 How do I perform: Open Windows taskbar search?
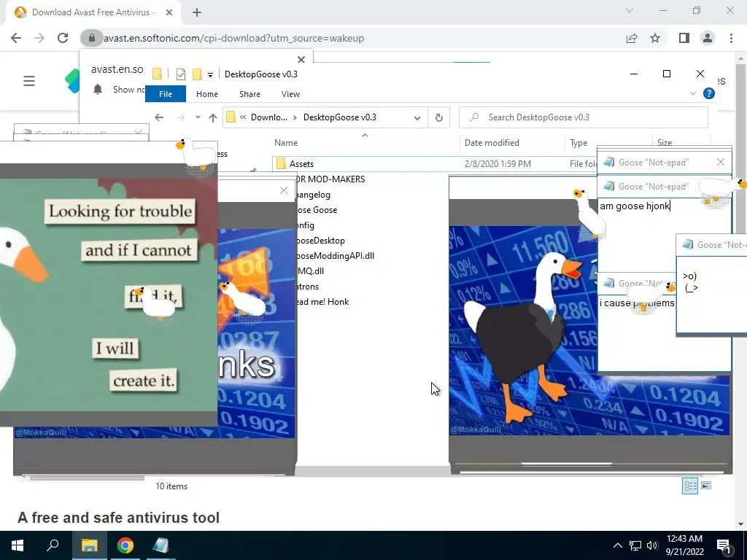(x=53, y=545)
